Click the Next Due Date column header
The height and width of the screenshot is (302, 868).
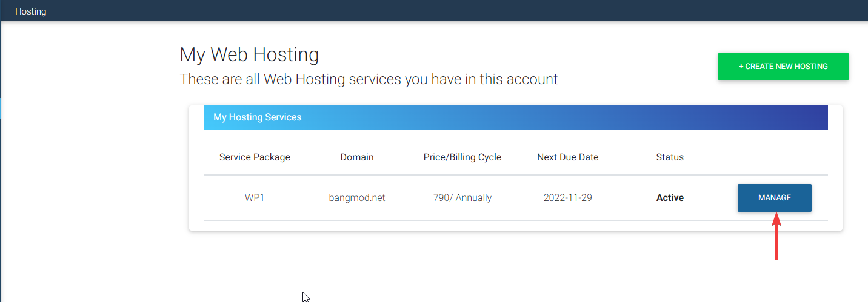pos(567,157)
